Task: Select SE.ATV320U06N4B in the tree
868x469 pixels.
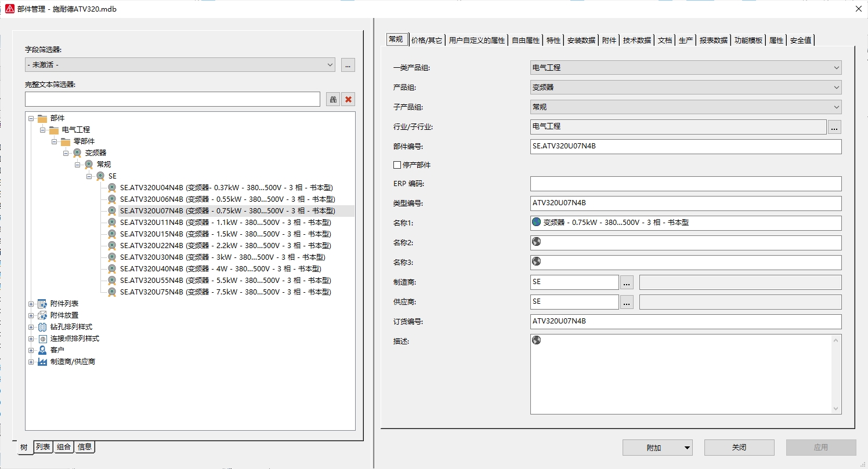Action: (x=227, y=199)
